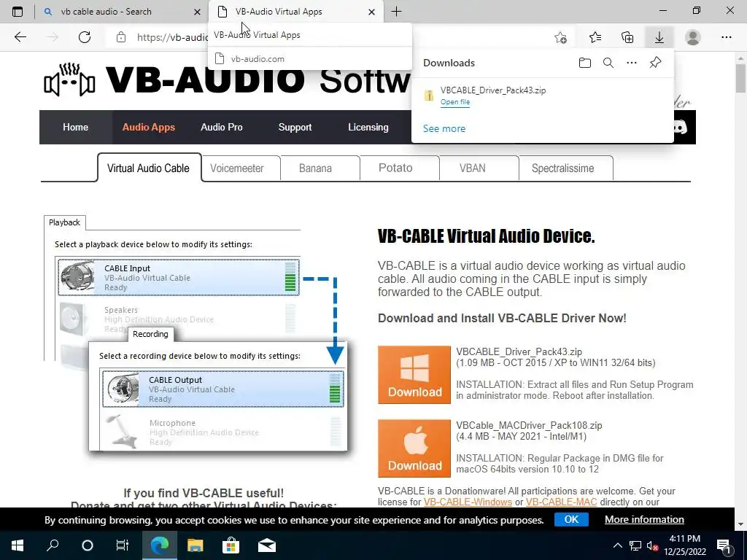This screenshot has width=747, height=560.
Task: Open the downloads folder icon
Action: tap(585, 63)
